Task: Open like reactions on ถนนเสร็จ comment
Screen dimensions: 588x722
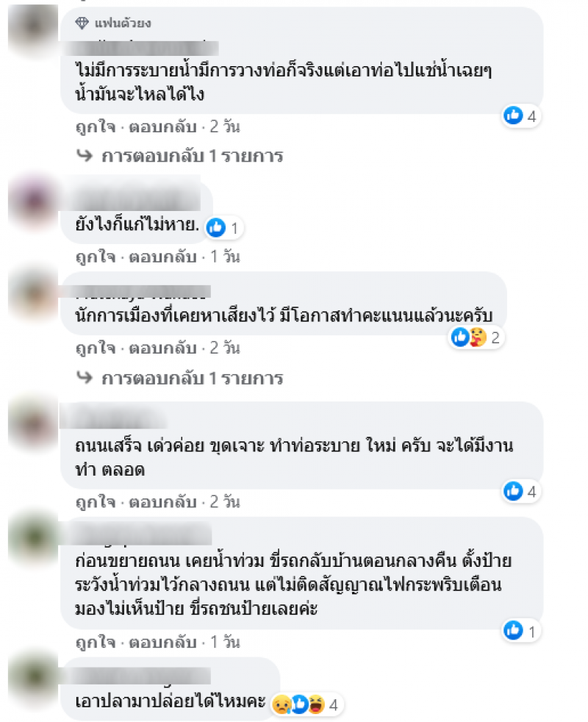Action: (x=521, y=491)
